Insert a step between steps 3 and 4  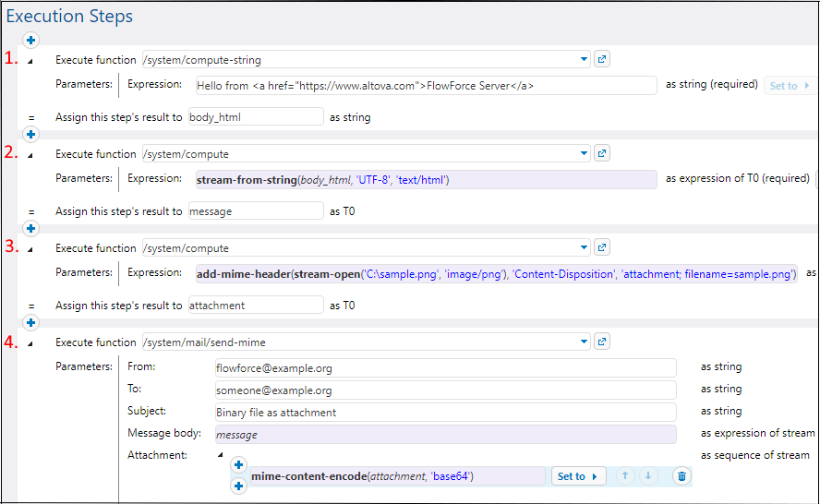click(30, 322)
